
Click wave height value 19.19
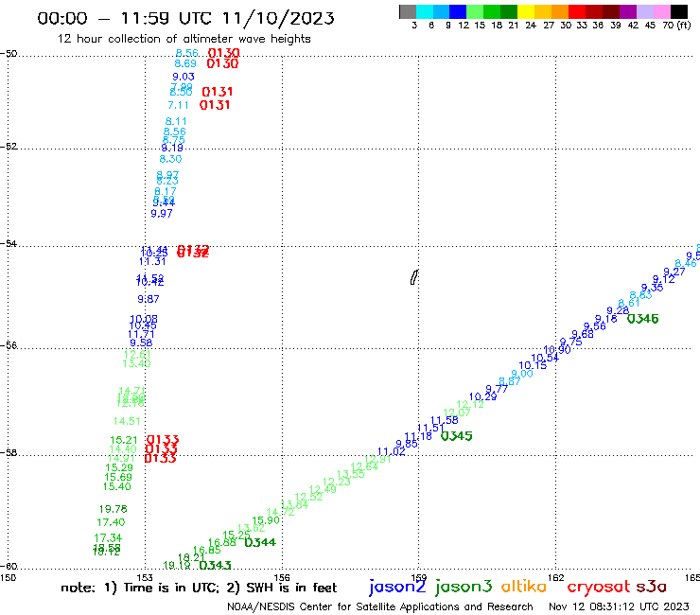point(177,566)
